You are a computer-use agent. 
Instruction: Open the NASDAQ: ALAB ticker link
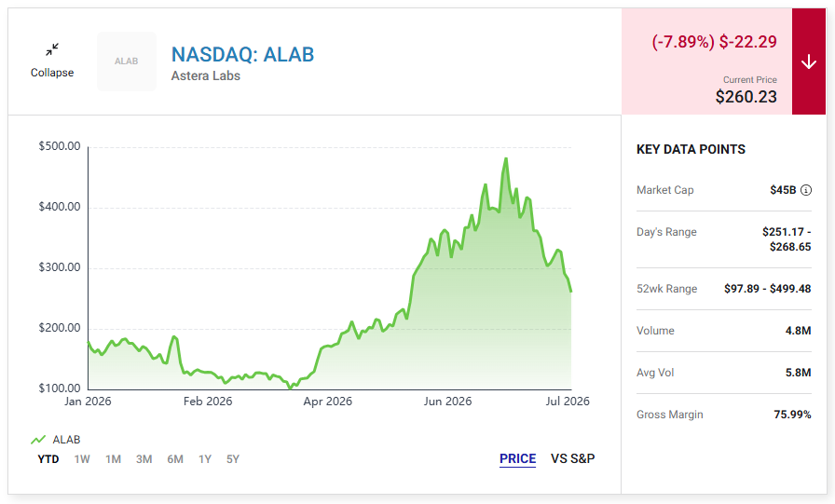pos(243,54)
